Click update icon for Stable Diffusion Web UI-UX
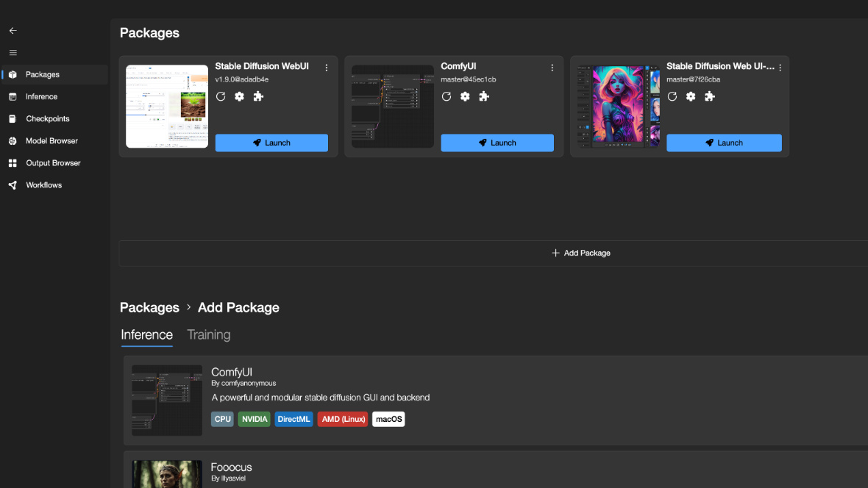The width and height of the screenshot is (868, 488). (672, 96)
